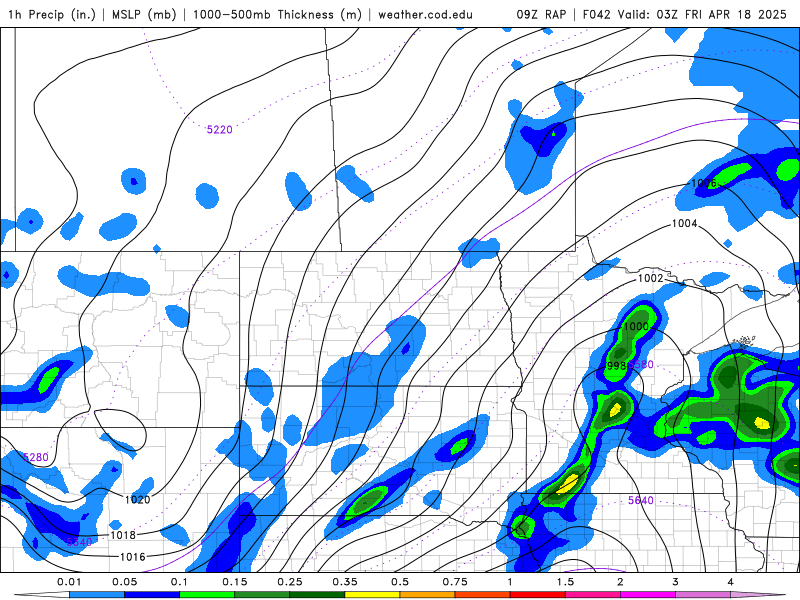
Task: Click the legend value 3 on color scale
Action: [x=676, y=582]
